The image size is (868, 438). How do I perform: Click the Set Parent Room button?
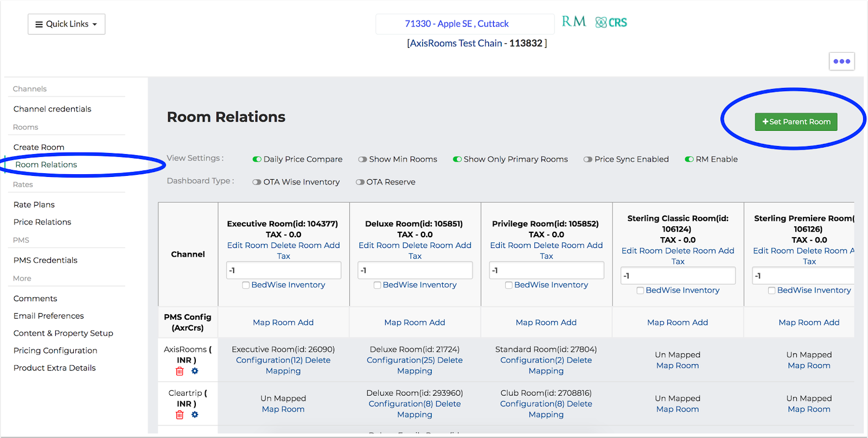[x=796, y=122]
